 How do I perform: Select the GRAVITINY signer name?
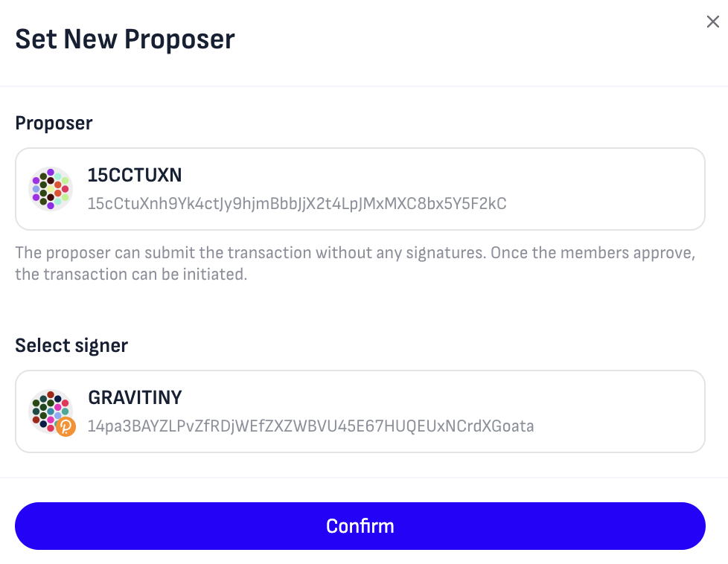point(135,398)
